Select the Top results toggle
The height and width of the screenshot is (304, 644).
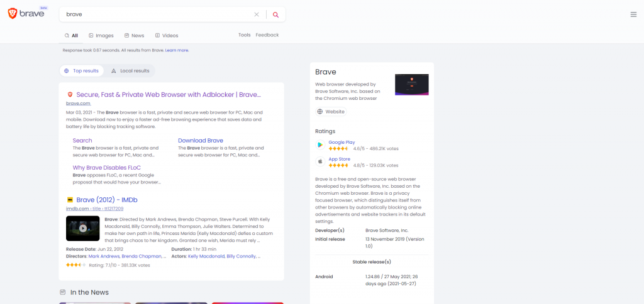(82, 71)
